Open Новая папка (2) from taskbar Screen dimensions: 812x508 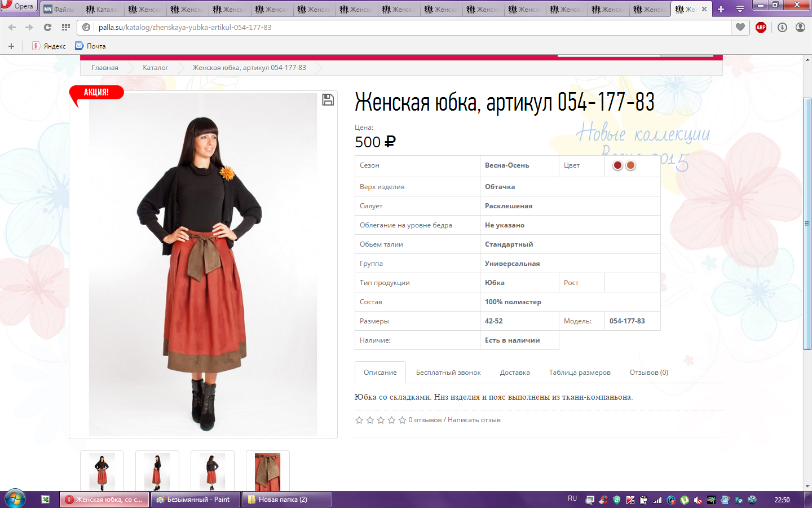click(x=286, y=500)
